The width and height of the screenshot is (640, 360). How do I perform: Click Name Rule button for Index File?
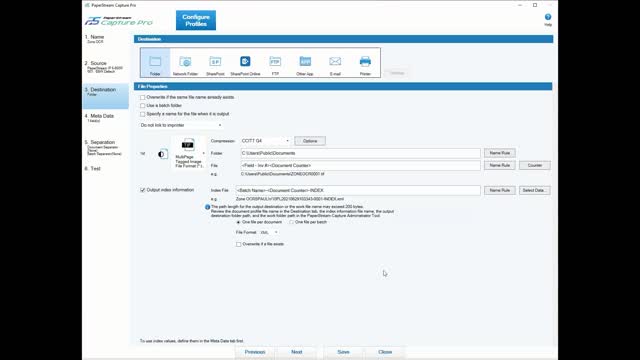(500, 190)
